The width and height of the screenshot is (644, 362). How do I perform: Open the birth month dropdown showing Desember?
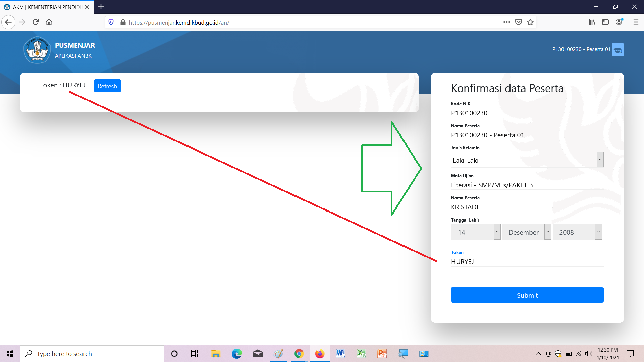pyautogui.click(x=527, y=232)
